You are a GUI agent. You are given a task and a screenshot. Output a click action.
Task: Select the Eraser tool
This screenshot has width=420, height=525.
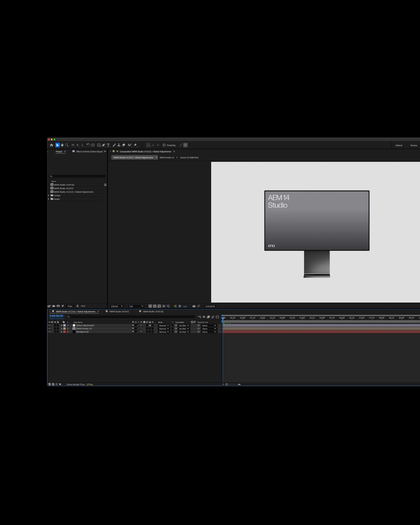click(124, 145)
